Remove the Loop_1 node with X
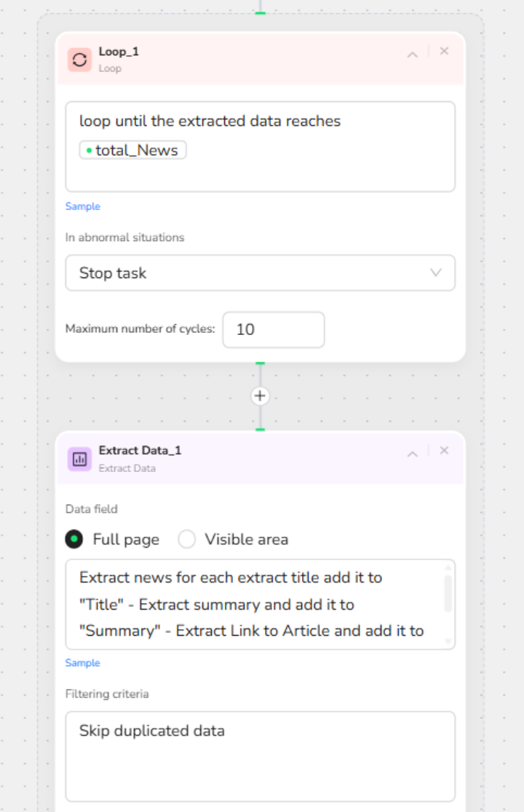This screenshot has width=524, height=812. pyautogui.click(x=444, y=51)
